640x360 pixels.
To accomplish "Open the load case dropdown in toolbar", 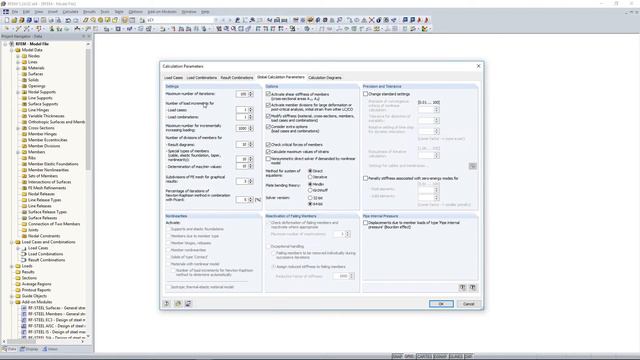I will (216, 20).
